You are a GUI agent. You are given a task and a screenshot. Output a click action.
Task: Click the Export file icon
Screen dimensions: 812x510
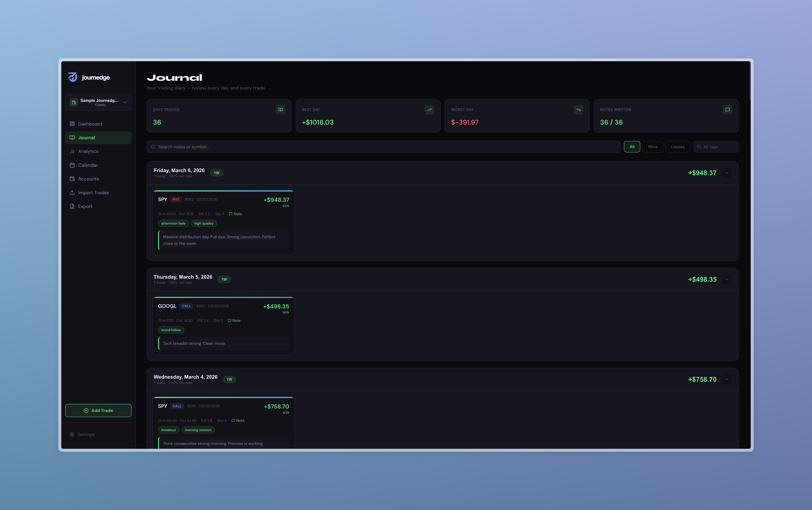72,207
